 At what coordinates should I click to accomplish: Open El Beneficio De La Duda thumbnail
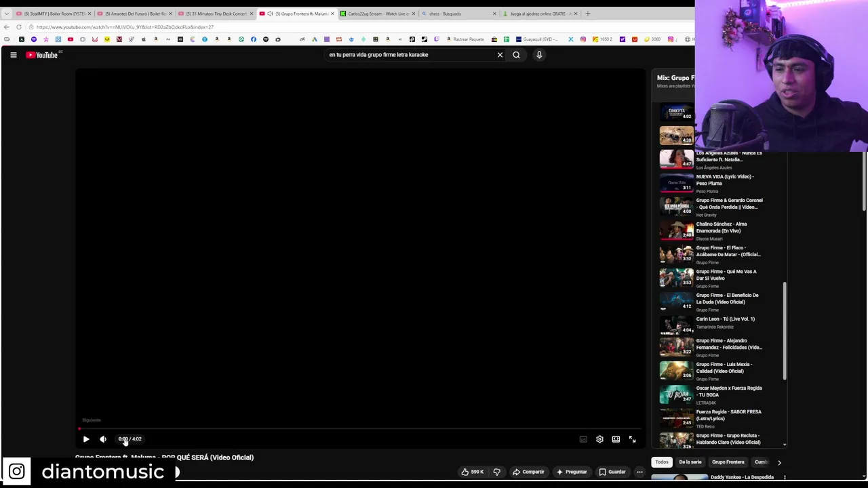(x=677, y=301)
